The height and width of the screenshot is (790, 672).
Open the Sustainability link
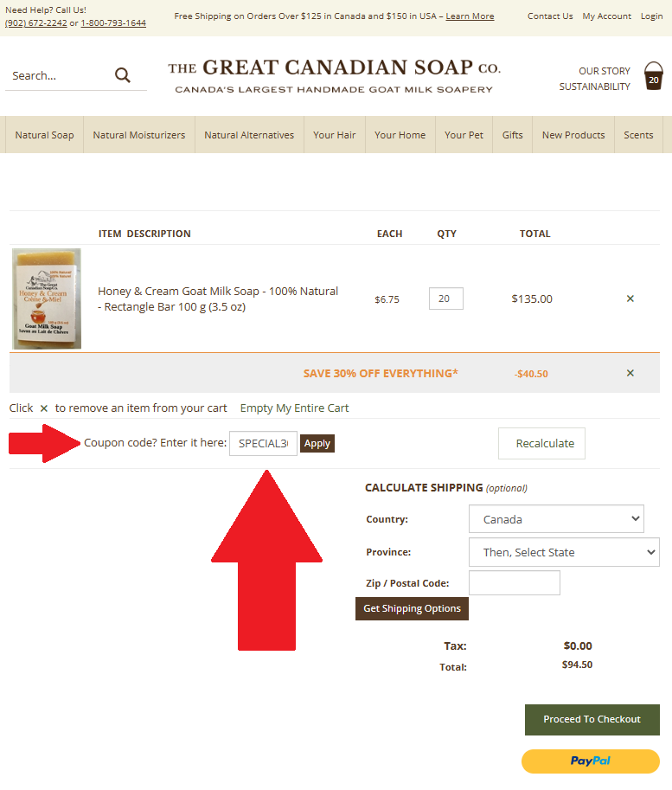[x=594, y=87]
